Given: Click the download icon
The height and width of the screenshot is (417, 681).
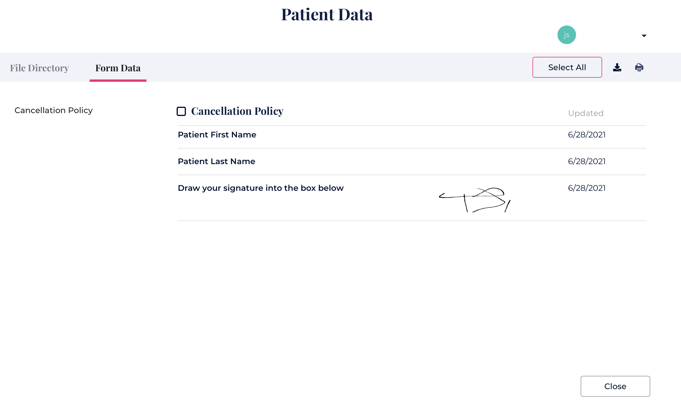Looking at the screenshot, I should (x=617, y=68).
